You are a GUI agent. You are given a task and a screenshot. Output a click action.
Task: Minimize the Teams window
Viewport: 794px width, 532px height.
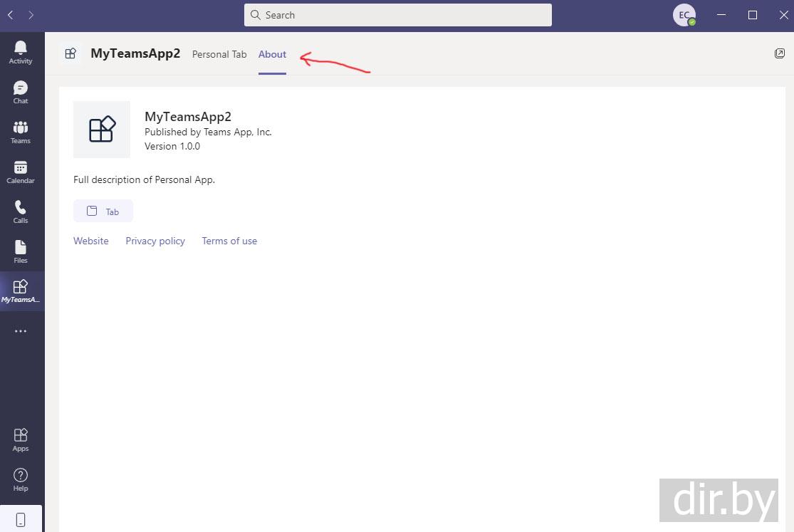[721, 15]
